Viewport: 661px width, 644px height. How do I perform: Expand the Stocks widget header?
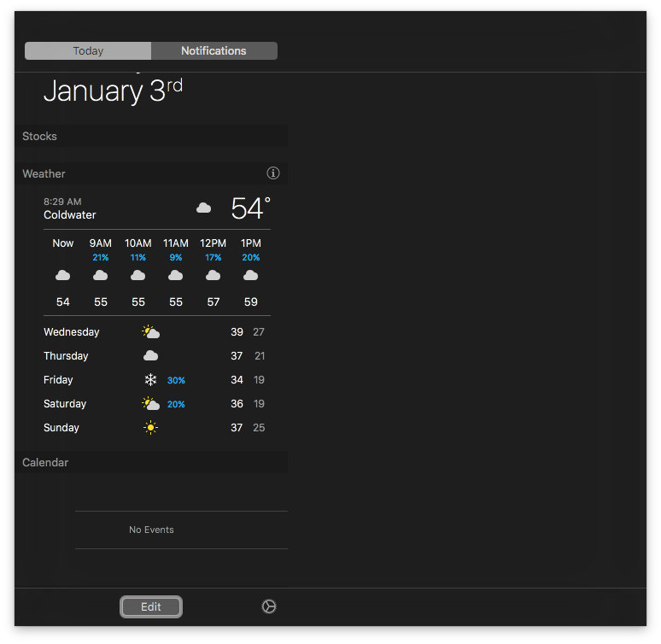point(40,137)
